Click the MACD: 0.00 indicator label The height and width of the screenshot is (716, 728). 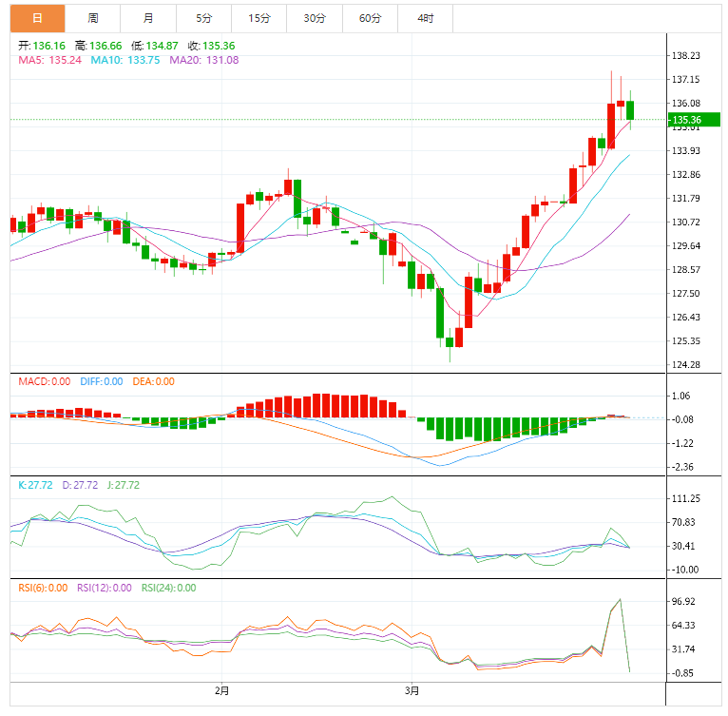point(45,381)
